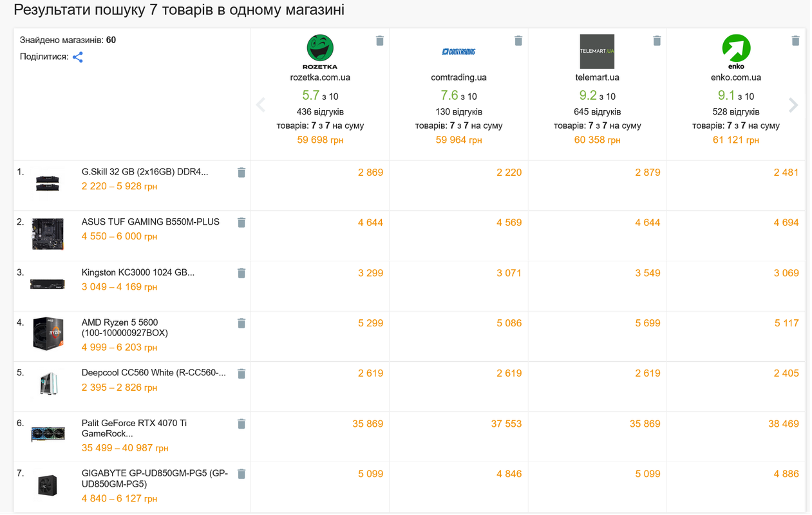Open ASUS TUF motherboard product thumbnail

click(48, 233)
